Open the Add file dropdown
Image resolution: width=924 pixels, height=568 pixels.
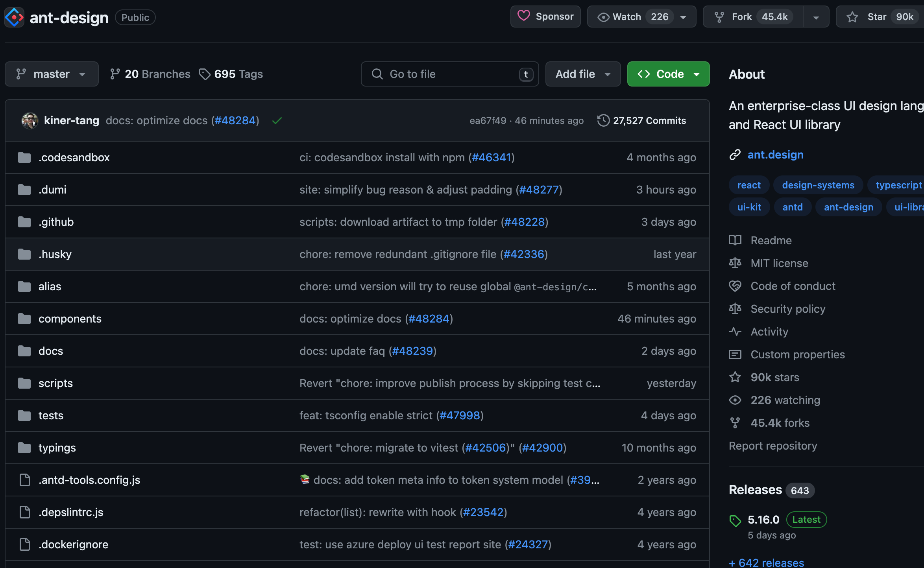(x=583, y=74)
